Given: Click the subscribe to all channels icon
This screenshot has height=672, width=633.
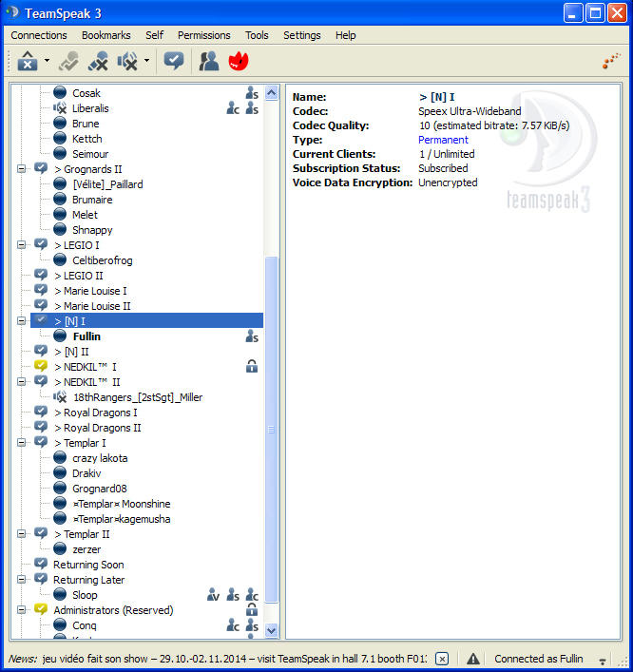Looking at the screenshot, I should click(174, 61).
